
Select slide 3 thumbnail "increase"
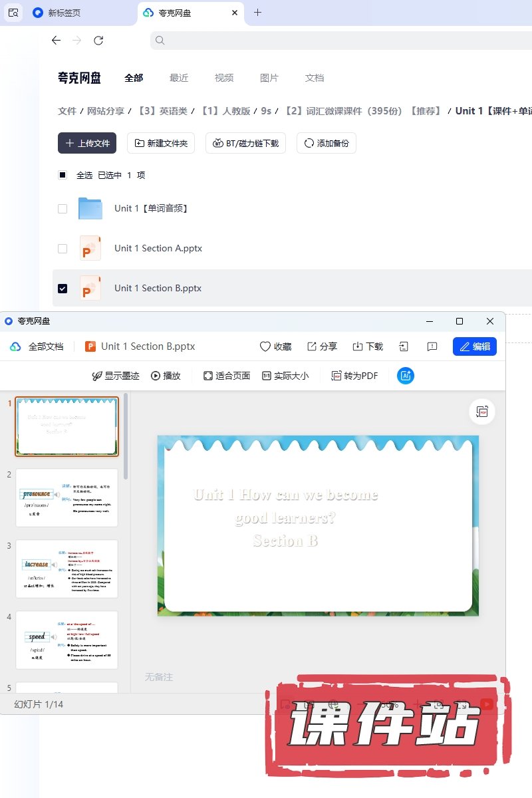pos(66,569)
